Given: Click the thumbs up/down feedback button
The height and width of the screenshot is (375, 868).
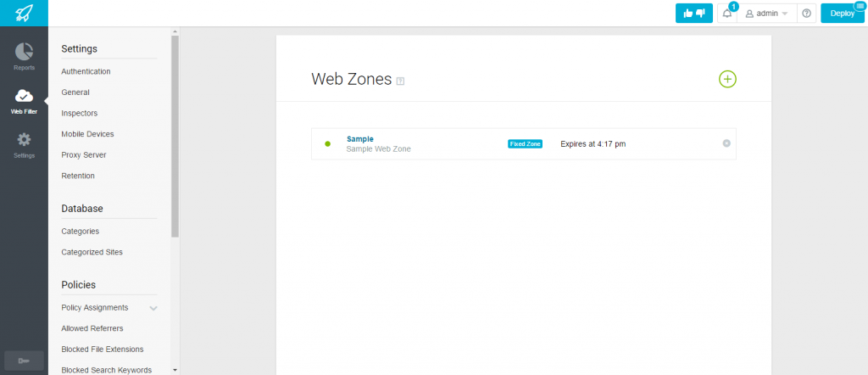Looking at the screenshot, I should pos(693,14).
